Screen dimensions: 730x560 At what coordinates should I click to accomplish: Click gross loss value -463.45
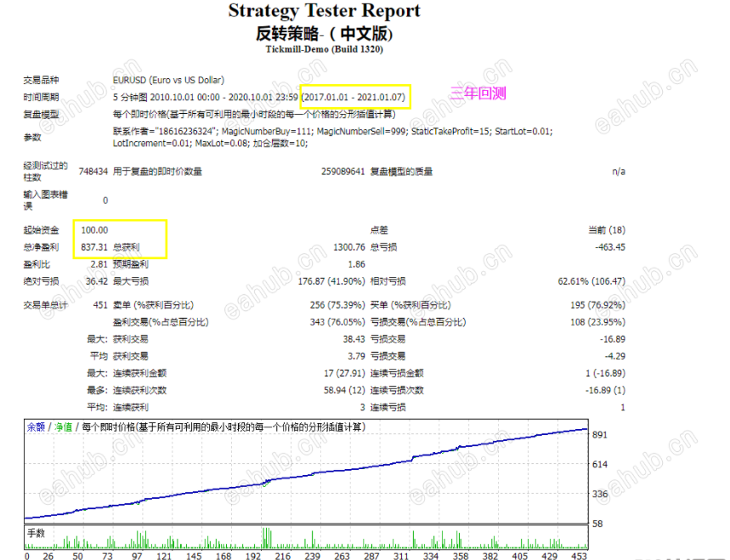(x=610, y=247)
